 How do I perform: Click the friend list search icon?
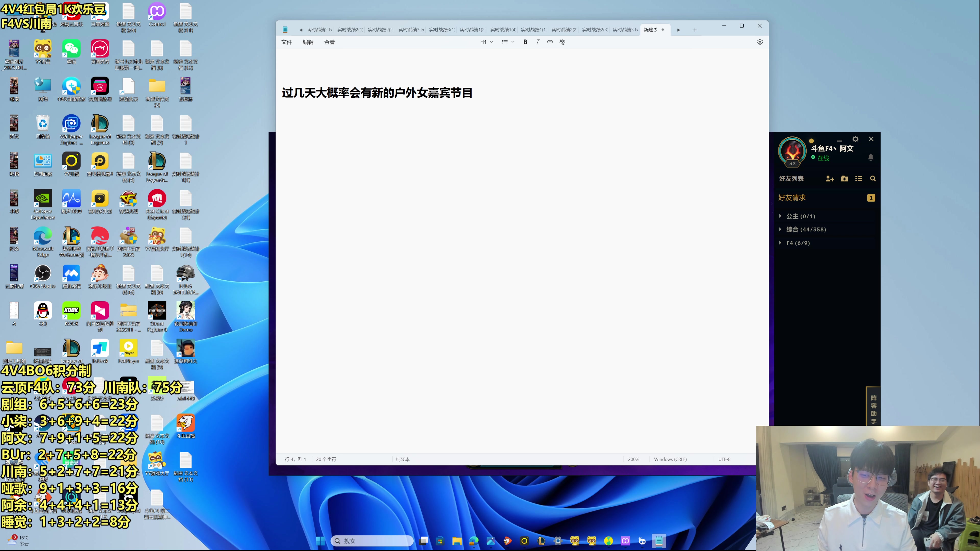[x=873, y=179]
